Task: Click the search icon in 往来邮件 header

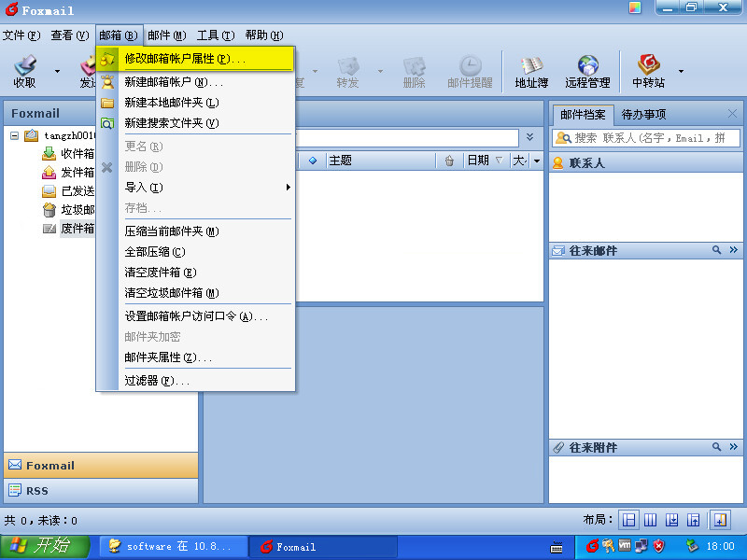Action: click(716, 250)
